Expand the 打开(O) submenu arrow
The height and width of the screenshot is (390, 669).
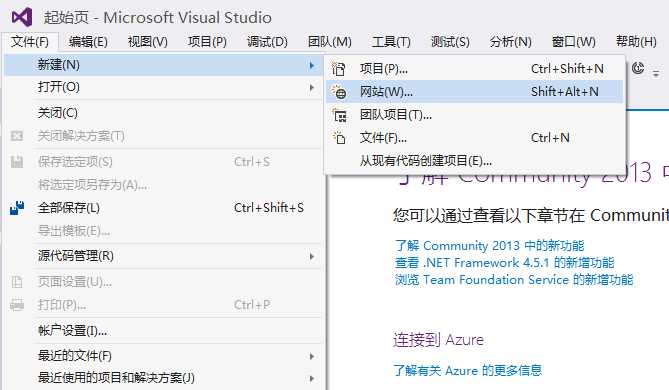coord(312,87)
